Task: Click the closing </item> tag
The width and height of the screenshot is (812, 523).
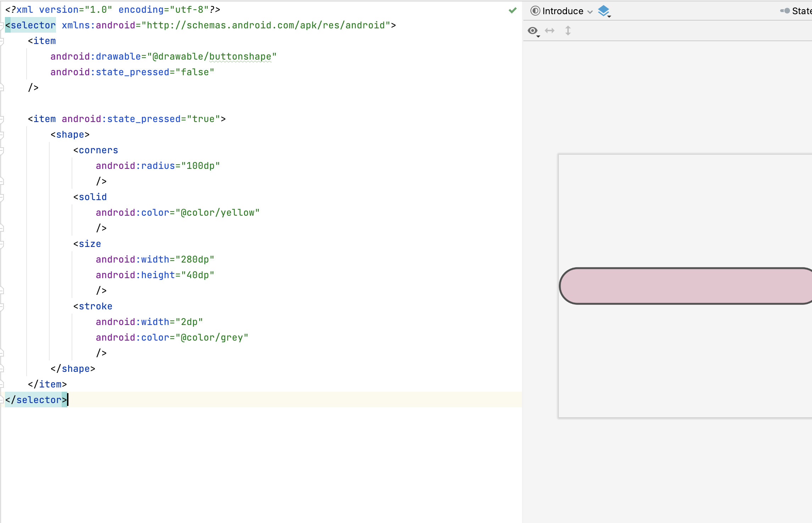Action: [47, 385]
